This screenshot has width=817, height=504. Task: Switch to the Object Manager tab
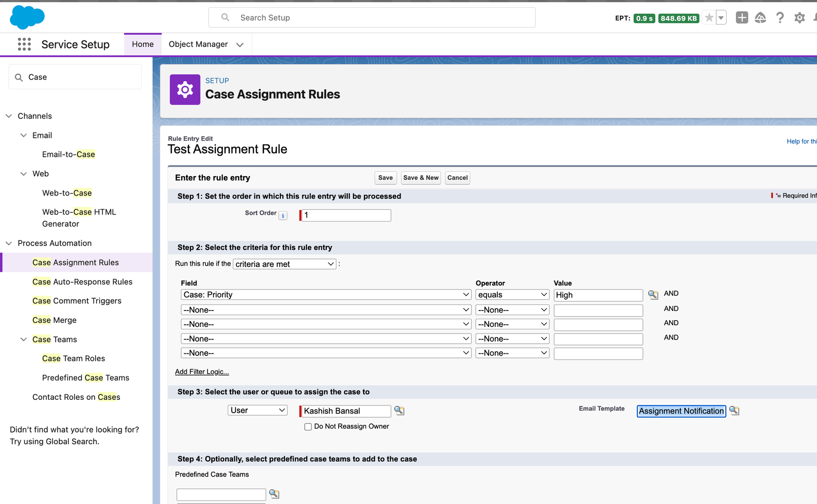pyautogui.click(x=198, y=44)
